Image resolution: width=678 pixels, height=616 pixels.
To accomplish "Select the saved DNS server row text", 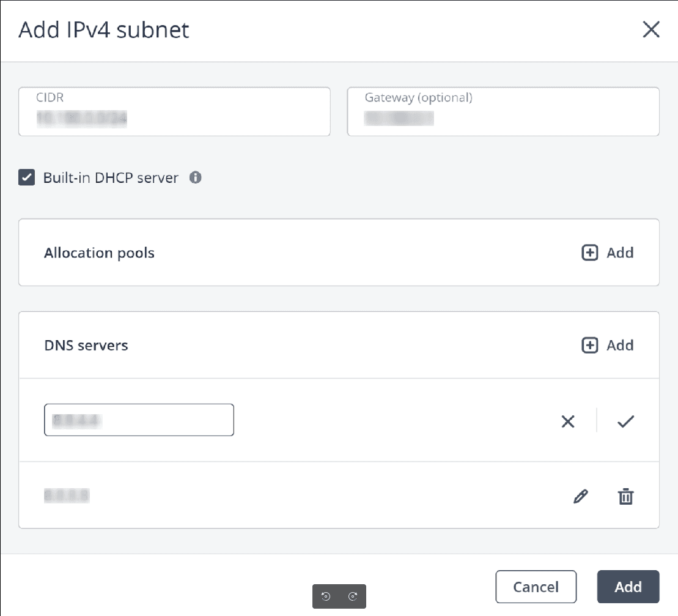I will click(x=67, y=496).
